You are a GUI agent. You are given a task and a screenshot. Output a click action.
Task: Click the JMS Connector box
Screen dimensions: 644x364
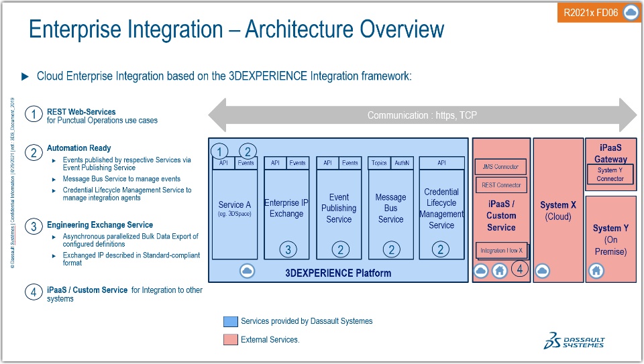pos(500,167)
